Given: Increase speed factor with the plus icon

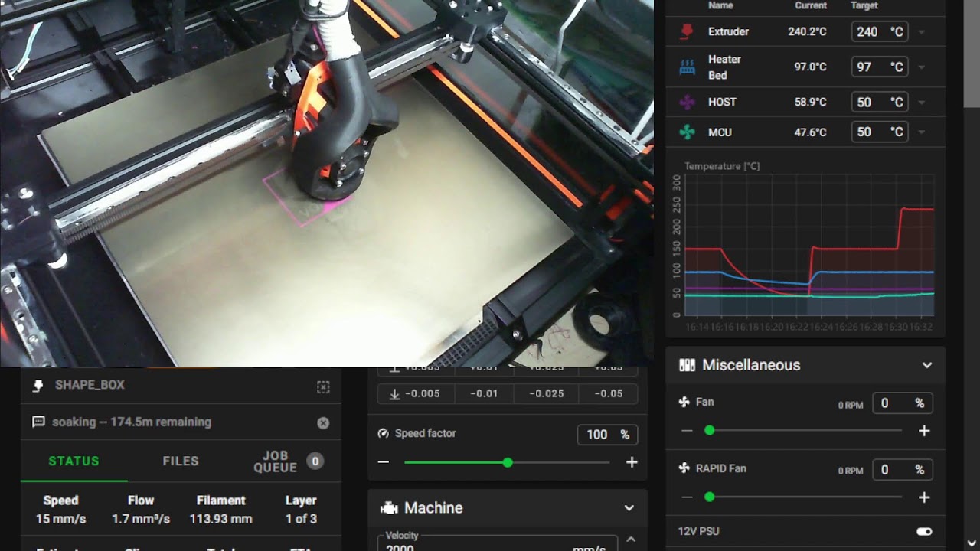Looking at the screenshot, I should [632, 462].
